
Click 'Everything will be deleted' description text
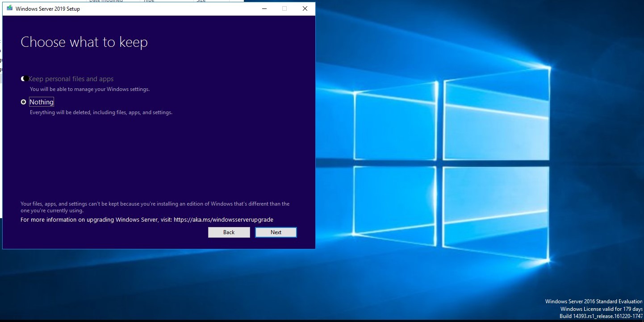[101, 112]
